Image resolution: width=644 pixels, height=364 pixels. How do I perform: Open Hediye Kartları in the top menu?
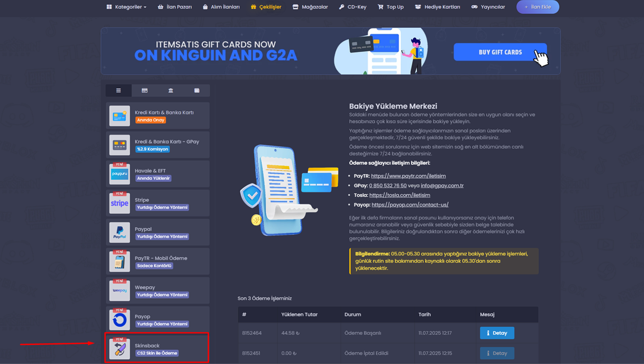pos(438,7)
